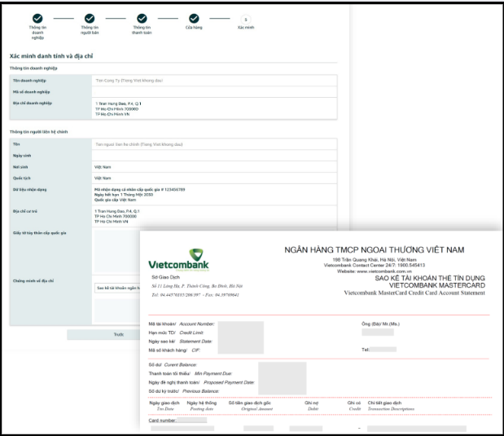This screenshot has width=504, height=436.
Task: Click the Dữ liệu nhận dạng information box
Action: pos(214,195)
